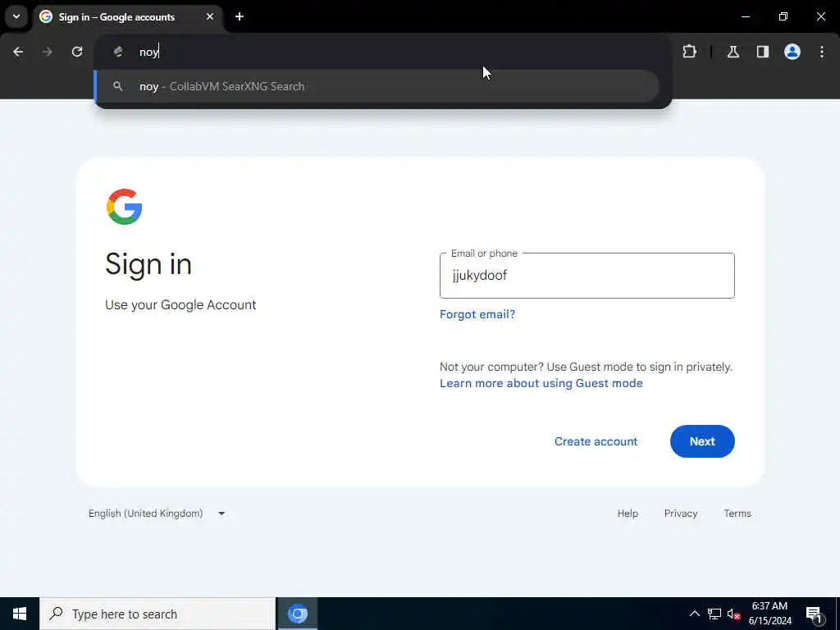Close the Sign in Google accounts tab
840x630 pixels.
(x=210, y=16)
